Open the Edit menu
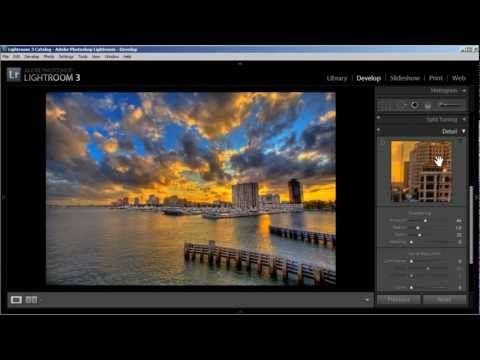Viewport: 480px width, 360px height. point(17,57)
